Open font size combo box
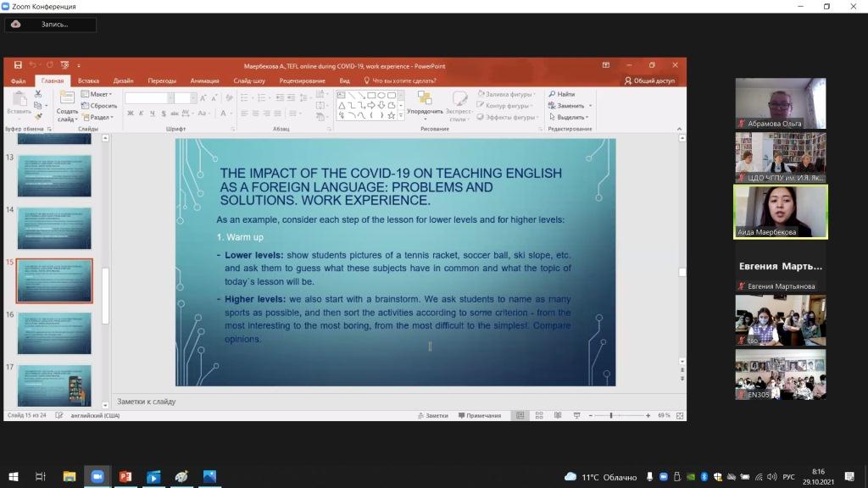Image resolution: width=868 pixels, height=488 pixels. pyautogui.click(x=186, y=98)
